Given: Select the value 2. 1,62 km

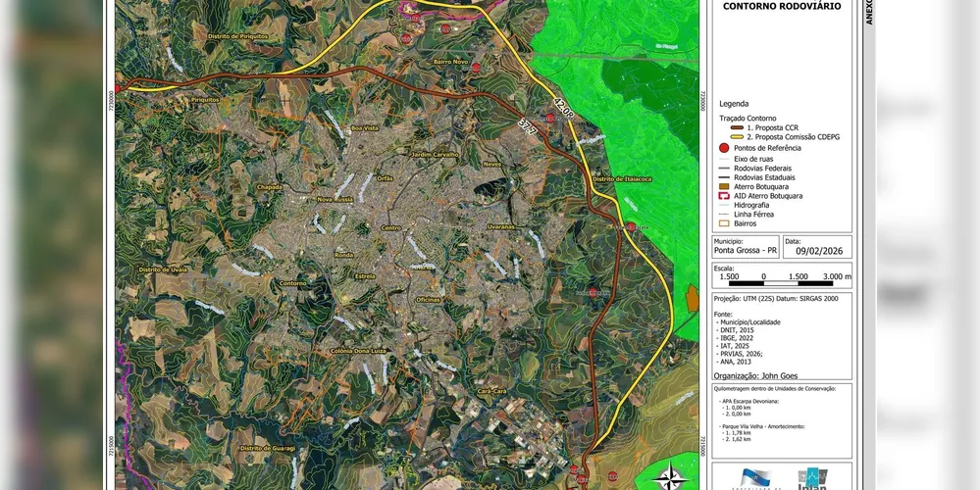Looking at the screenshot, I should (x=737, y=439).
